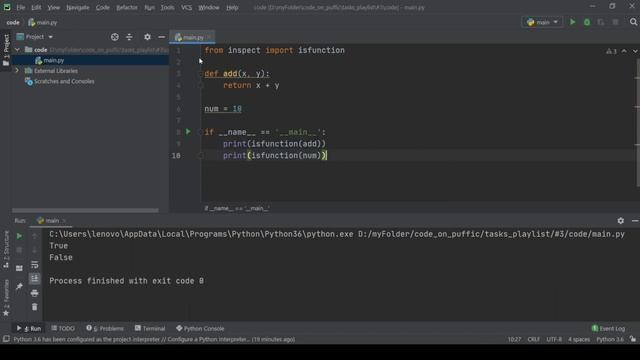The width and height of the screenshot is (640, 360).
Task: Open the Structure side tab
Action: (6, 249)
